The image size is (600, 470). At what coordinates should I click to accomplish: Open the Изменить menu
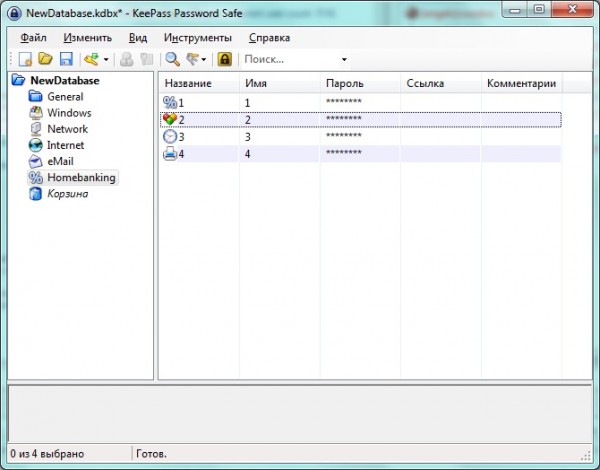click(x=88, y=38)
